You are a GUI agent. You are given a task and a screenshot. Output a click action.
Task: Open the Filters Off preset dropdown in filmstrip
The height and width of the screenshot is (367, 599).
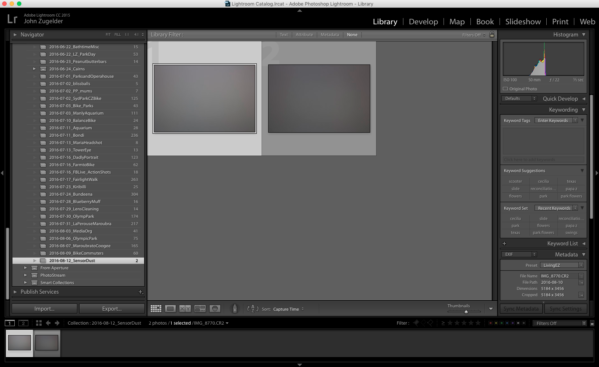click(560, 323)
